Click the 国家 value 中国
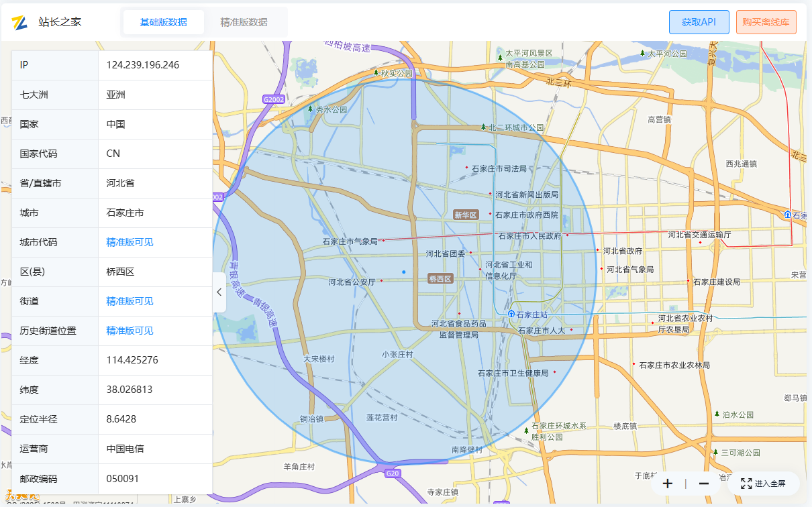The image size is (812, 507). 115,124
